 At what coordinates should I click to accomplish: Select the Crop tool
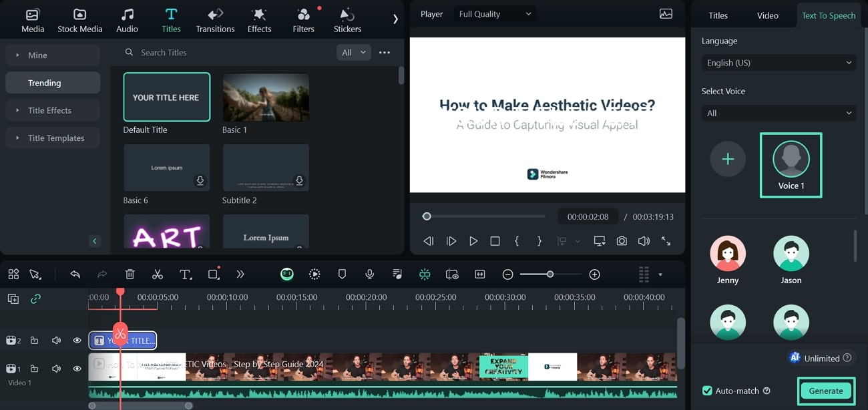214,274
